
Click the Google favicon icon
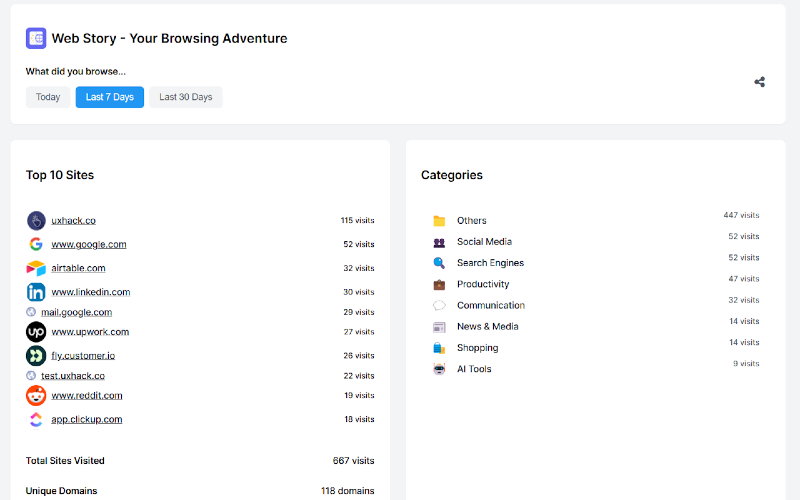(x=36, y=244)
